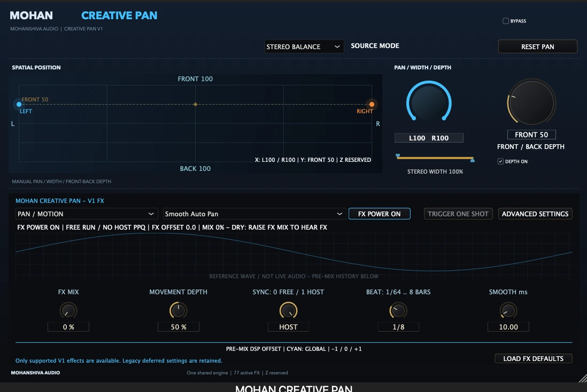Click the BEAT division knob
This screenshot has width=587, height=392.
[398, 310]
